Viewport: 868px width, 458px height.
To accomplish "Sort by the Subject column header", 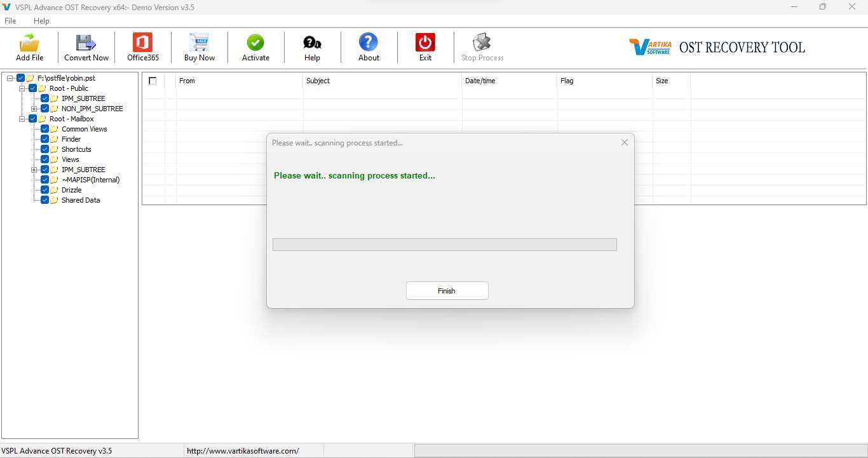I will point(383,81).
